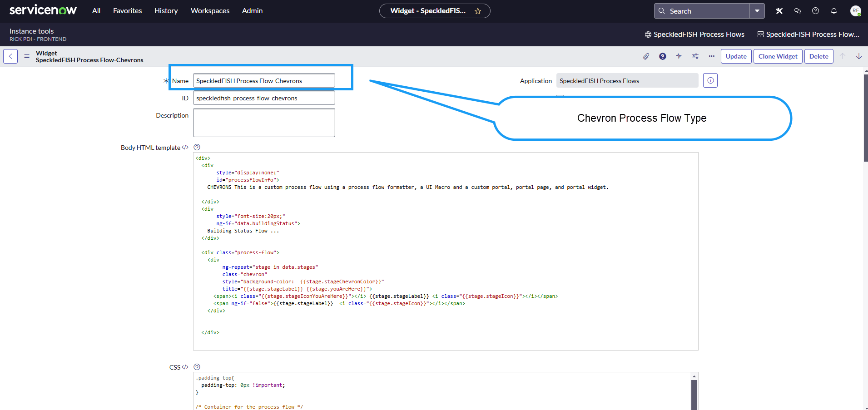This screenshot has height=410, width=868.
Task: Expand the Search scope dropdown arrow
Action: click(757, 11)
